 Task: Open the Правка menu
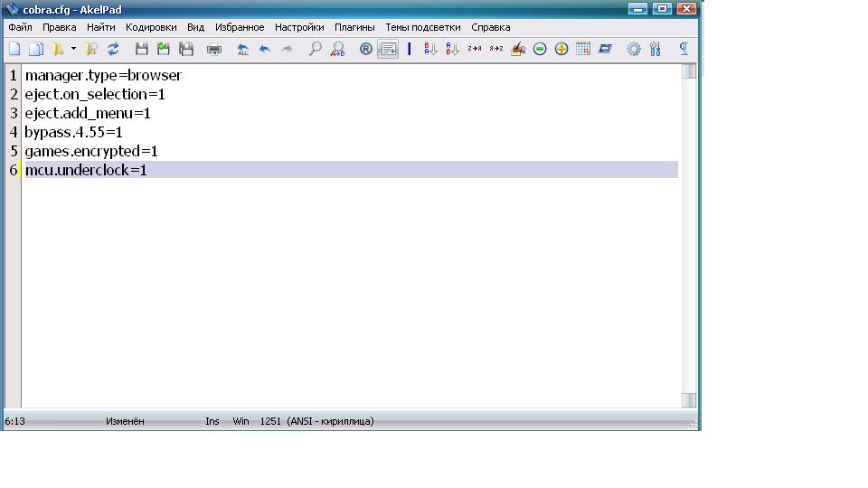coord(60,27)
